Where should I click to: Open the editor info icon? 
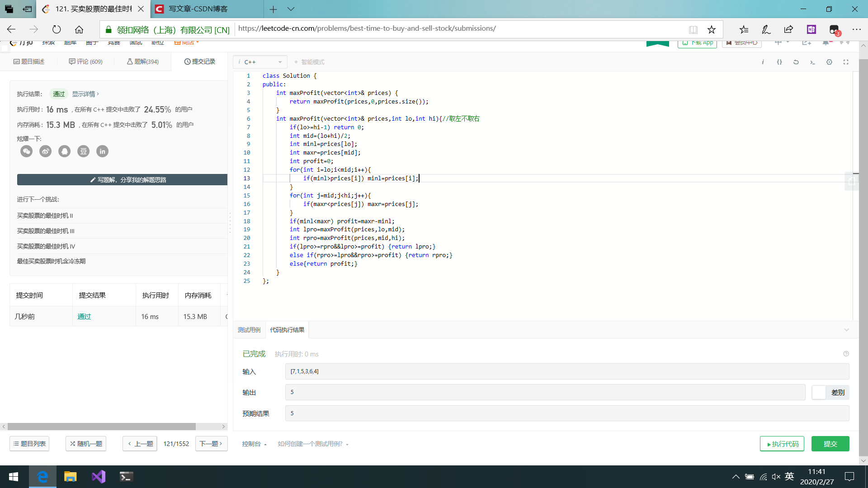pos(763,62)
